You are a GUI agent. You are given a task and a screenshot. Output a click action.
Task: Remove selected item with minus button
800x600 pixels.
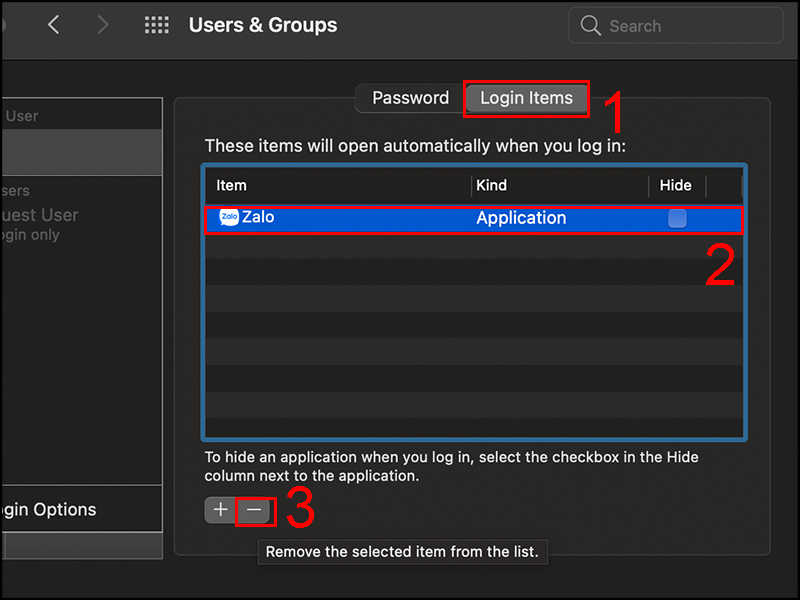tap(254, 510)
